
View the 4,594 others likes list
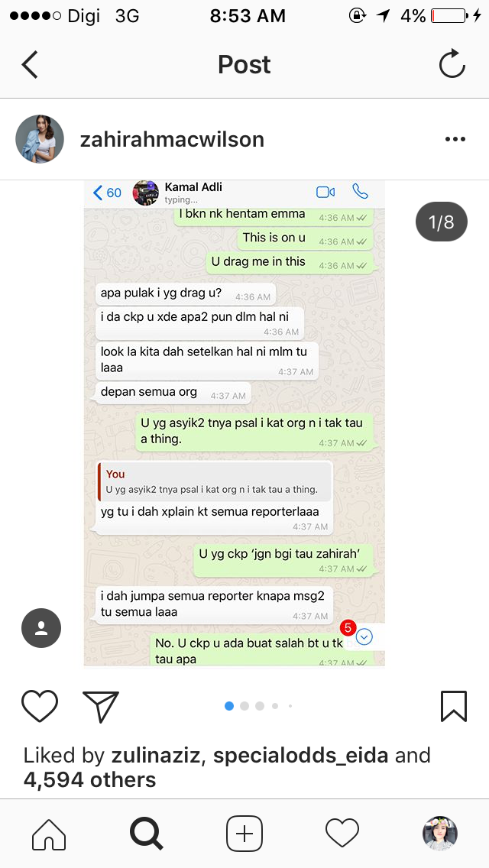pyautogui.click(x=89, y=779)
